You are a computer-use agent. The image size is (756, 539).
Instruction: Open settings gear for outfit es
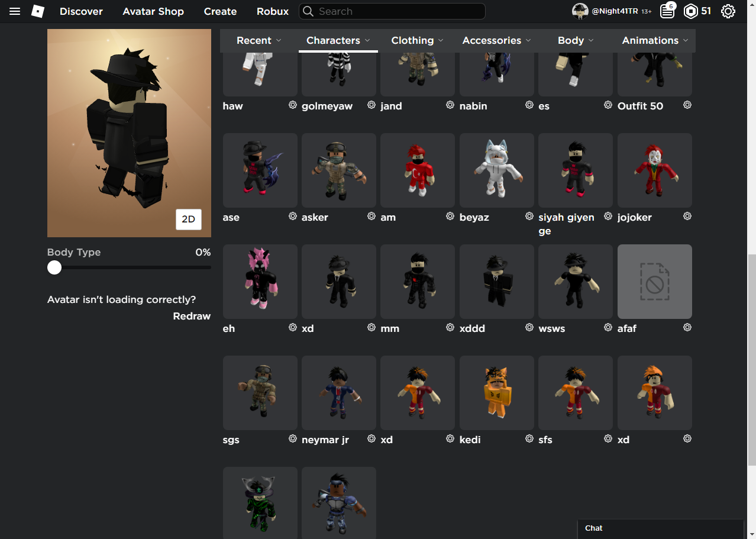point(608,105)
